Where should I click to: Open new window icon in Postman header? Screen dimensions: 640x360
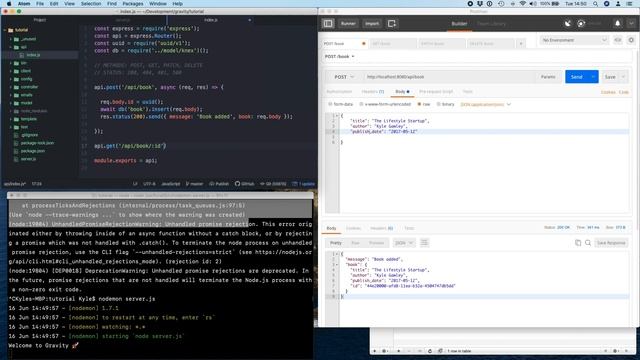coord(392,24)
